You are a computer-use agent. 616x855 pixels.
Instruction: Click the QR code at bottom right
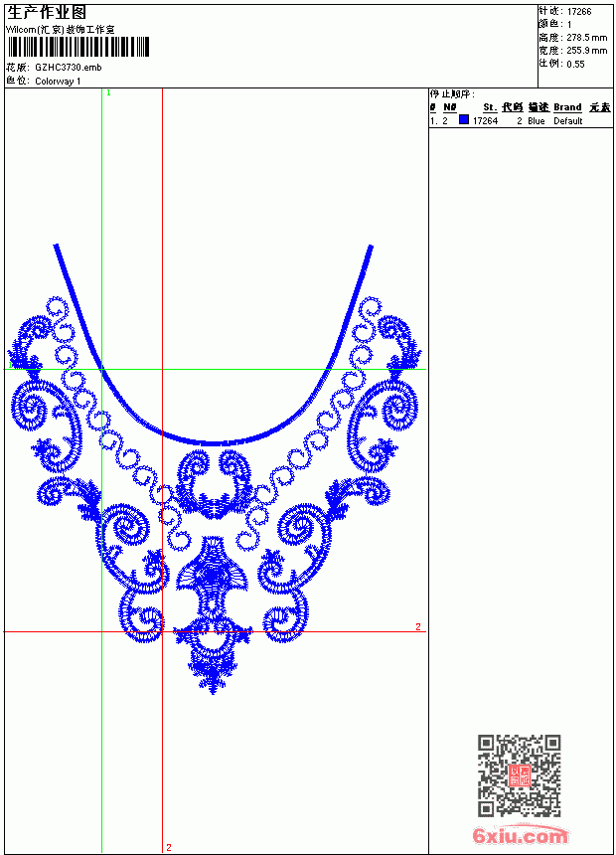tap(519, 774)
